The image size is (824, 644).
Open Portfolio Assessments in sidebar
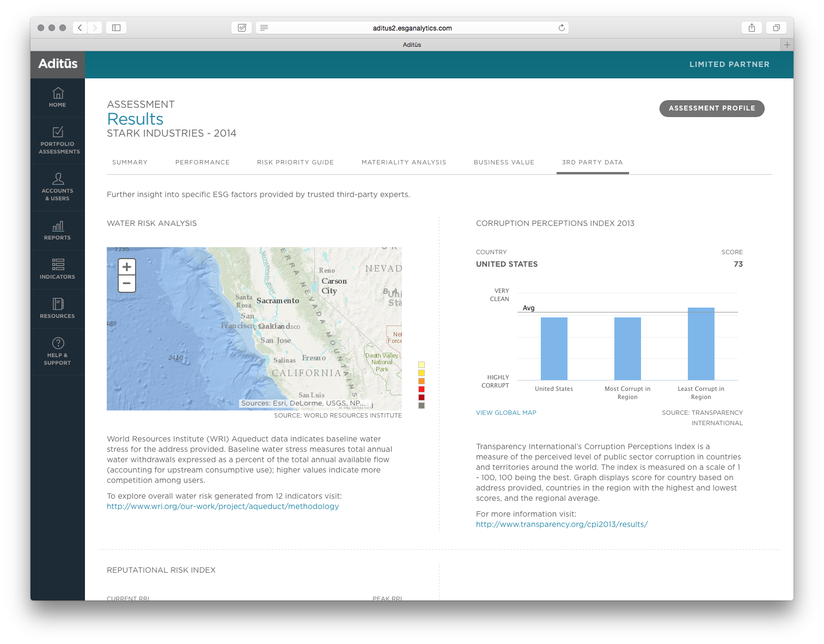tap(58, 140)
